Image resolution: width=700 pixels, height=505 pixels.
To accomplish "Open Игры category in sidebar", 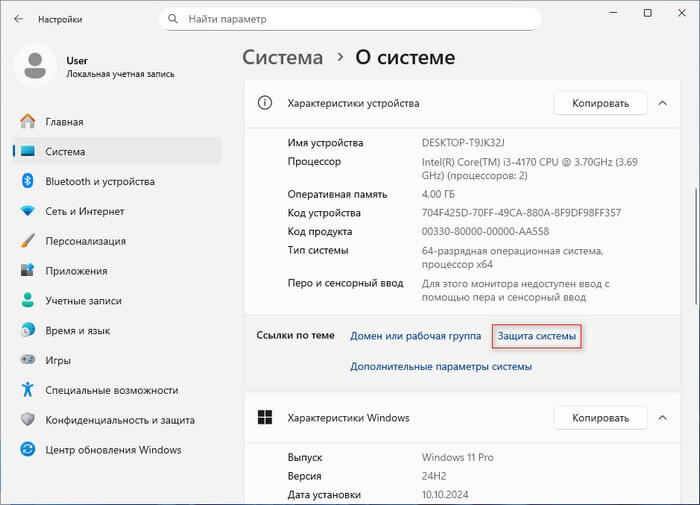I will (59, 360).
